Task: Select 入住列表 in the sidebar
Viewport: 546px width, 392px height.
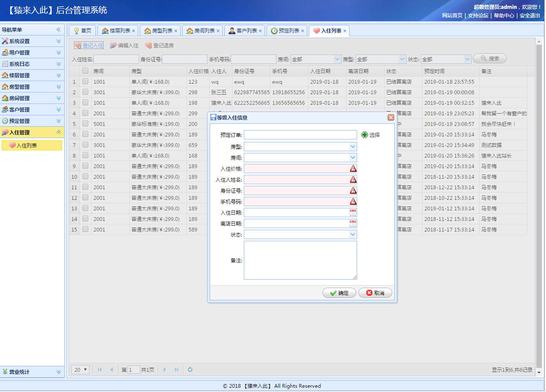Action: pyautogui.click(x=32, y=145)
